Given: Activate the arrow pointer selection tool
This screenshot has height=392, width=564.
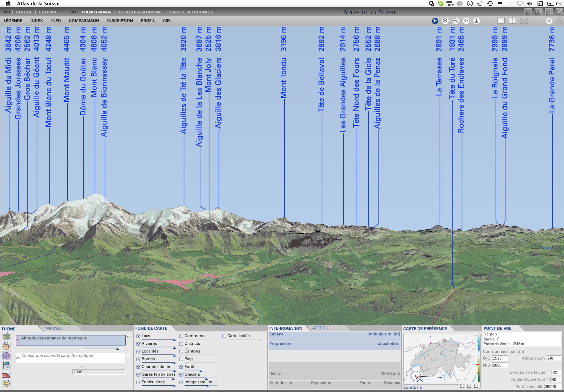Looking at the screenshot, I should [435, 21].
